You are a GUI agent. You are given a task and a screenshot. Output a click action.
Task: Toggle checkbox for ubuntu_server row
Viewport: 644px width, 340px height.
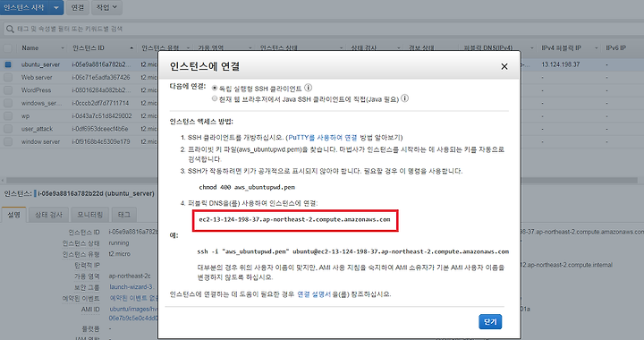point(8,64)
